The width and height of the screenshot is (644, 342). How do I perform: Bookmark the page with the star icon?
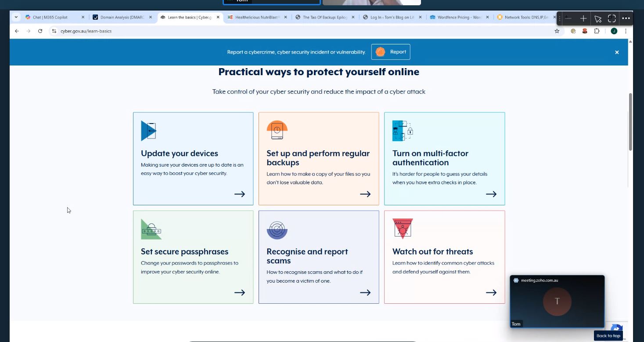click(557, 31)
